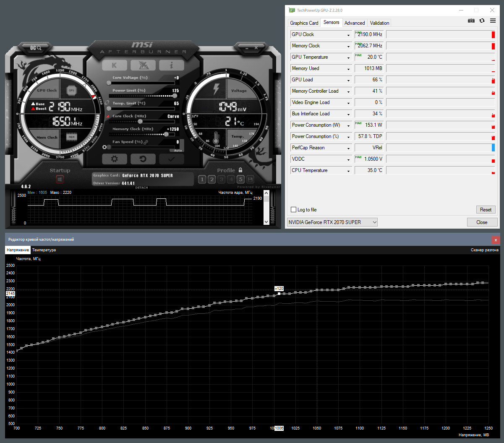Click the lightning bolt voltage icon
This screenshot has height=443, width=504.
coord(216,89)
